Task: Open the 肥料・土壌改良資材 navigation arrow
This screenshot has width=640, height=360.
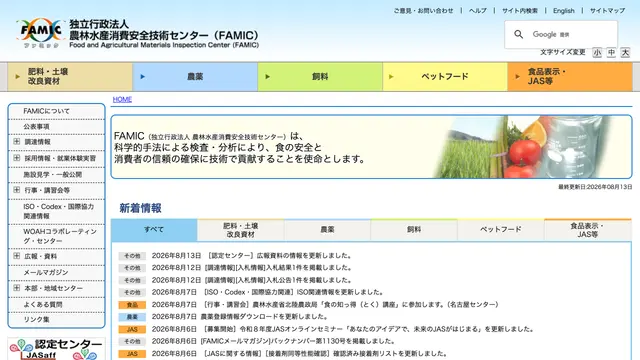Action: click(x=18, y=76)
